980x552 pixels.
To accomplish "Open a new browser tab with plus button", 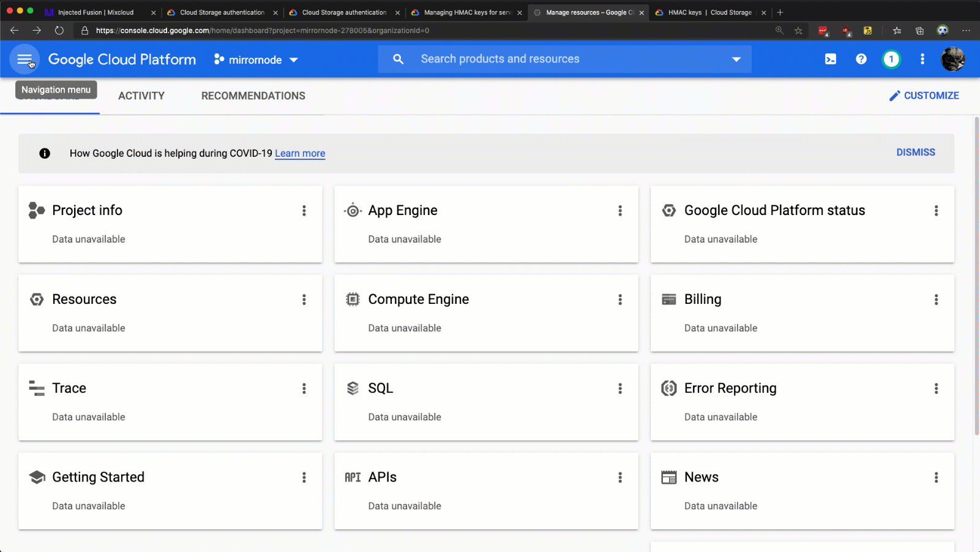I will 780,12.
